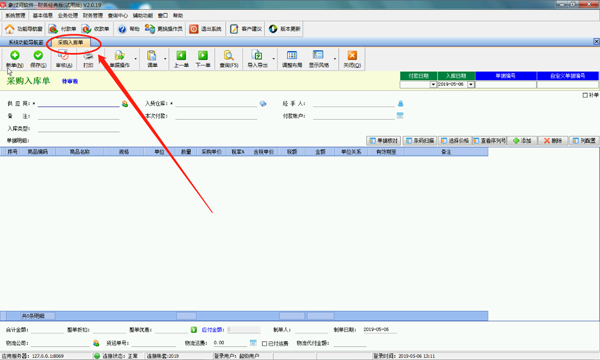Screen dimensions: 600x360
Task: Click the green icon beside 整单优惠
Action: (194, 330)
